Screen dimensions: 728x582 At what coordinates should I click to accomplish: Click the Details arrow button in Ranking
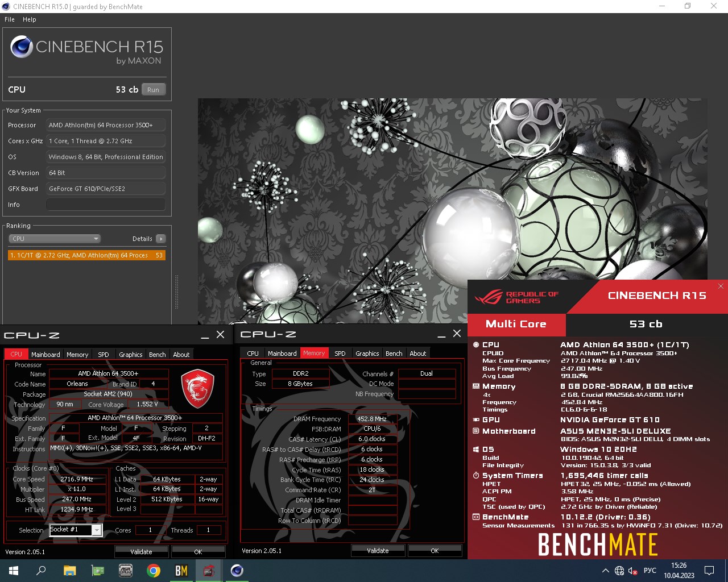161,239
